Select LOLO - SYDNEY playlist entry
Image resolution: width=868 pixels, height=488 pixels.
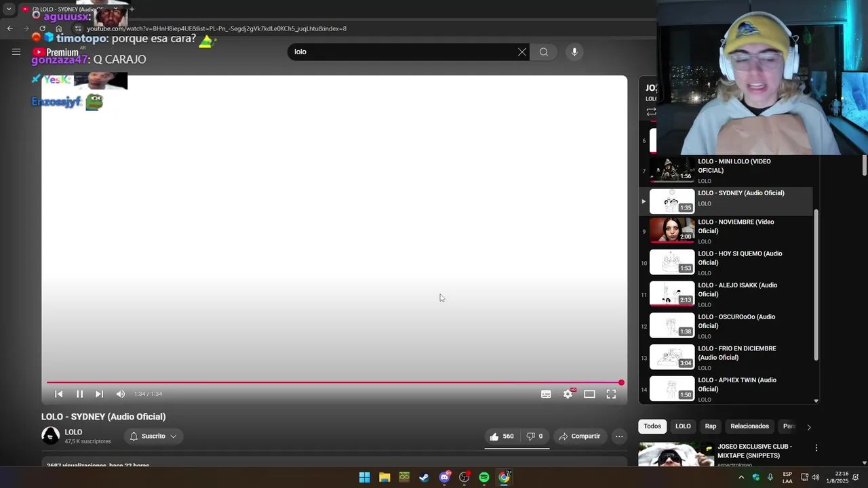pyautogui.click(x=726, y=201)
